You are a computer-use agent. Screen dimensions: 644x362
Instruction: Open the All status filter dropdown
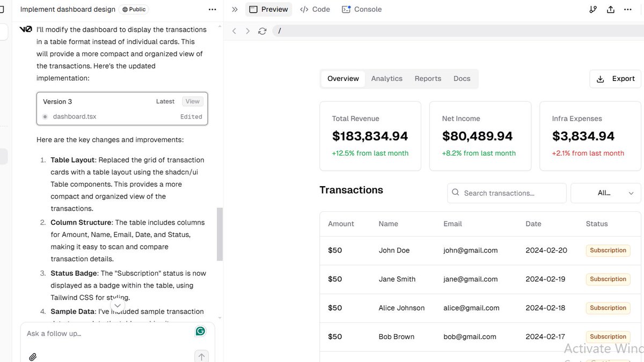tap(606, 193)
